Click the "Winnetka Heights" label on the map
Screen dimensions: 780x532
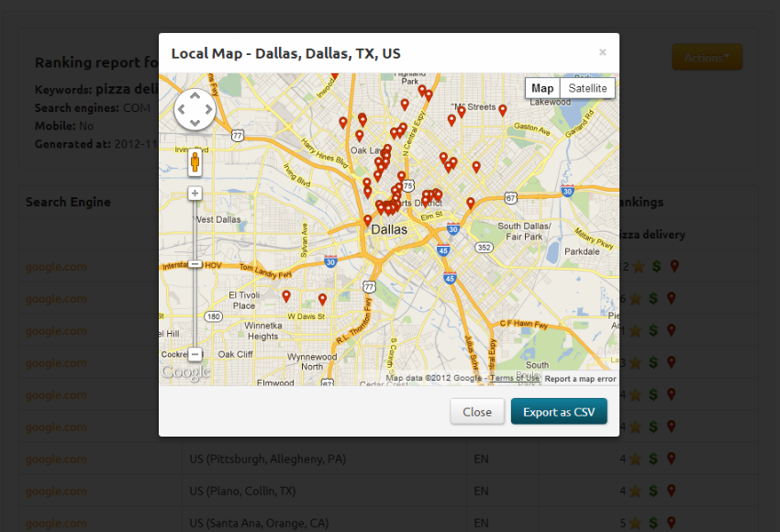pos(263,331)
